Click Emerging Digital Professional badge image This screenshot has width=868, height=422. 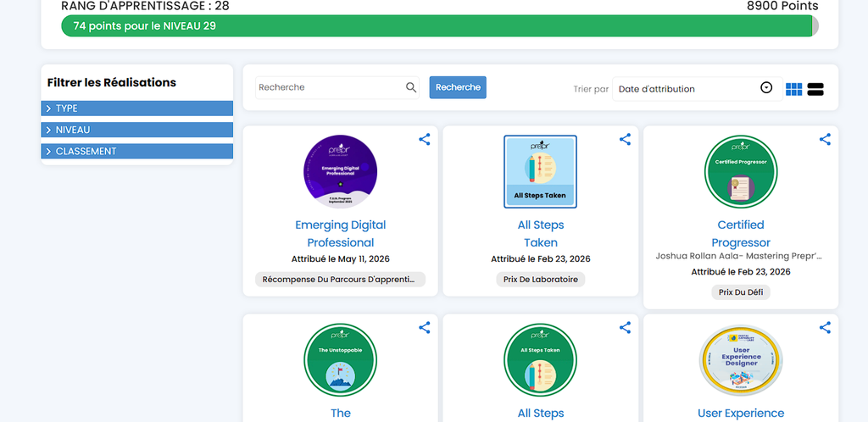click(341, 171)
